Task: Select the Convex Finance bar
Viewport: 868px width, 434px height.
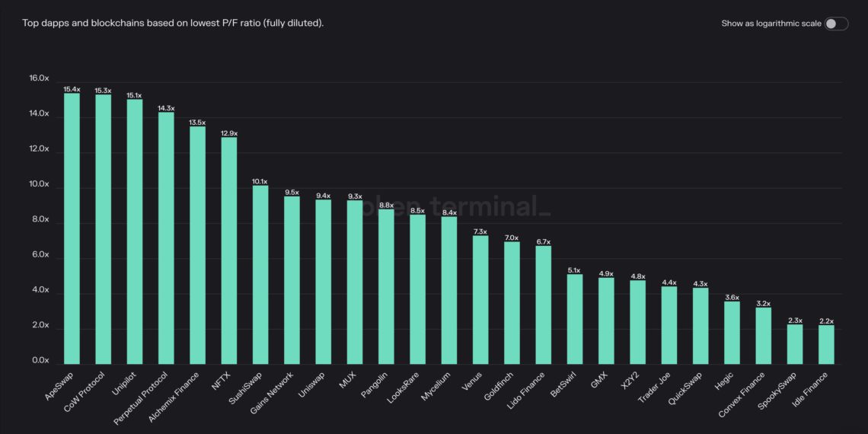Action: click(x=764, y=336)
